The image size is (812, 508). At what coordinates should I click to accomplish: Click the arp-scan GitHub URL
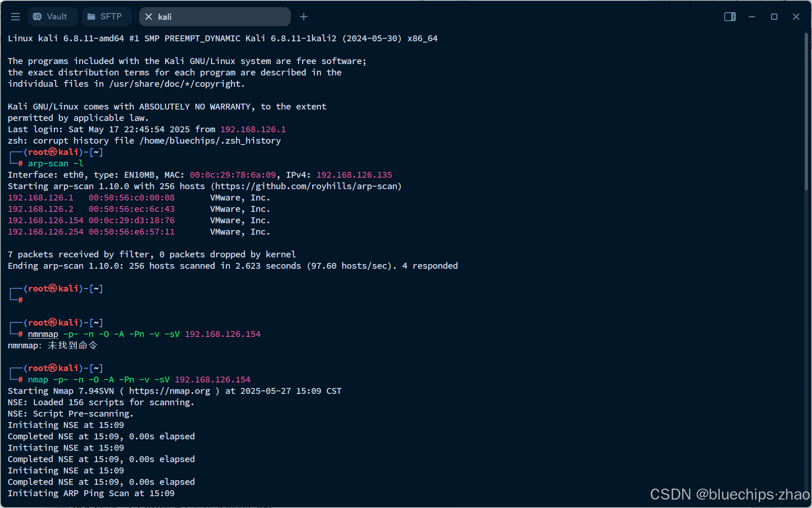[x=306, y=186]
